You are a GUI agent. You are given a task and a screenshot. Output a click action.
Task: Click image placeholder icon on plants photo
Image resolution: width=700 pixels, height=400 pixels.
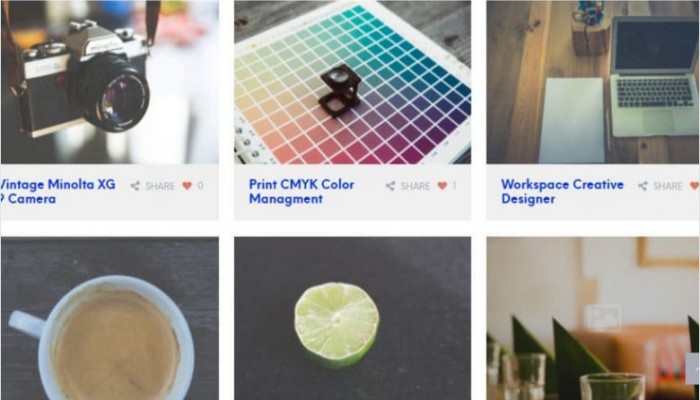(603, 317)
